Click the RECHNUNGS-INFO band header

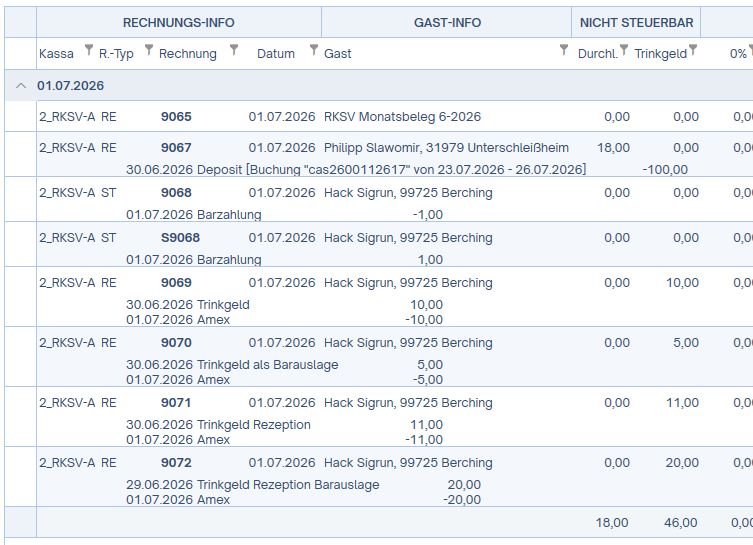click(x=179, y=23)
